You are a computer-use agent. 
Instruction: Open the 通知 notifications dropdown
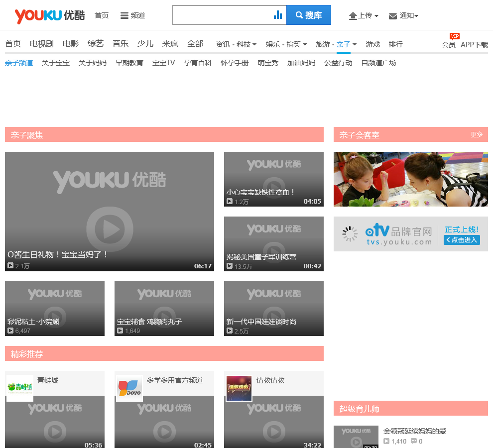tap(403, 15)
